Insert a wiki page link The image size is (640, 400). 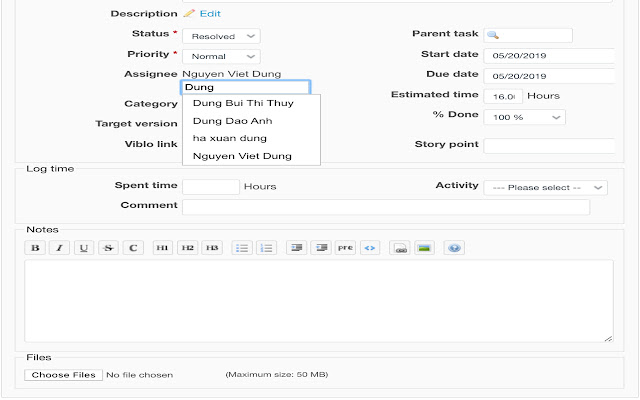pos(400,248)
